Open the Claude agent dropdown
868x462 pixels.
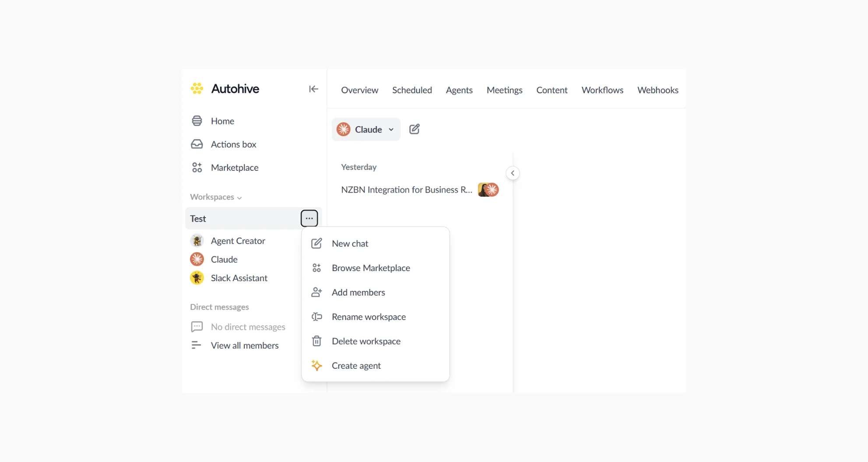point(391,129)
